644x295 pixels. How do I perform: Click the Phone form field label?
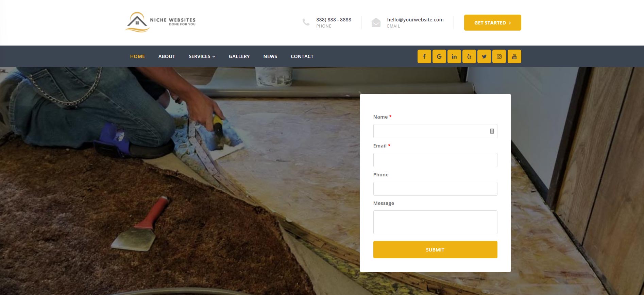click(x=381, y=175)
